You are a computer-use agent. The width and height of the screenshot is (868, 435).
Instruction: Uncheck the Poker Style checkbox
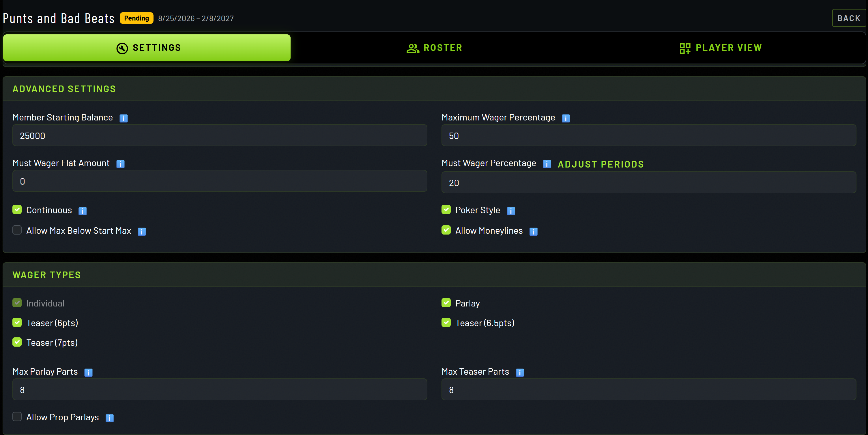(x=446, y=210)
